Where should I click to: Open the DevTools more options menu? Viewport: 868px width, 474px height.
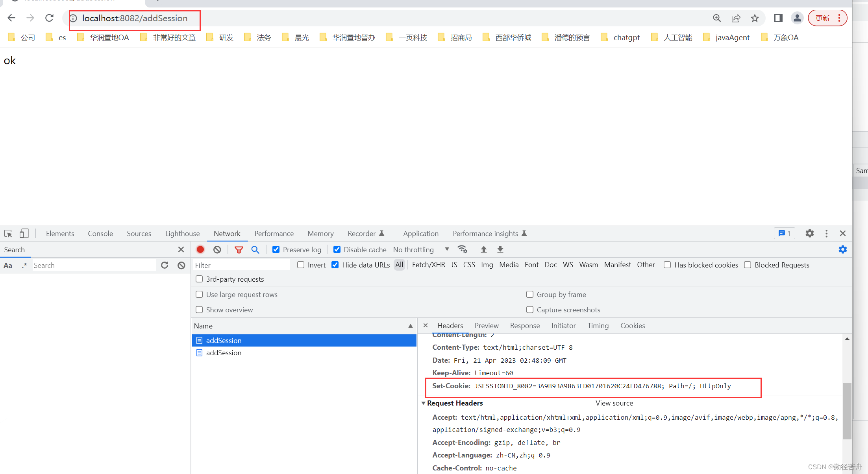point(827,233)
